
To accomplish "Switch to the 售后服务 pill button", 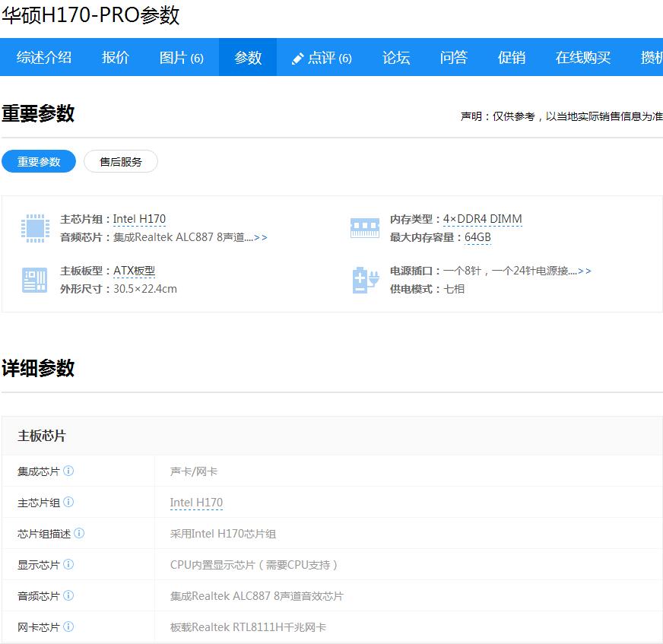I will pyautogui.click(x=121, y=161).
